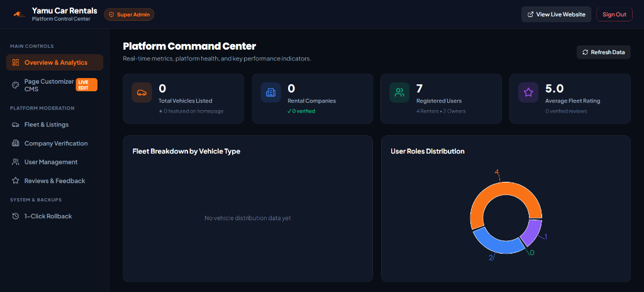
Task: Click the external link icon beside View Live Website
Action: (x=531, y=14)
